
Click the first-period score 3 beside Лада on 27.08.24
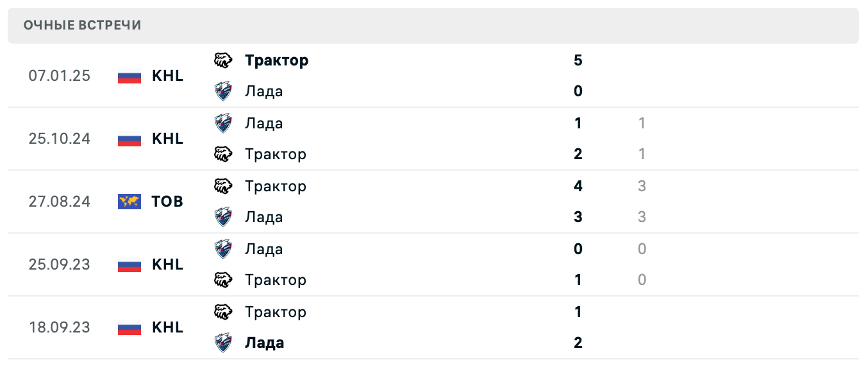click(641, 217)
